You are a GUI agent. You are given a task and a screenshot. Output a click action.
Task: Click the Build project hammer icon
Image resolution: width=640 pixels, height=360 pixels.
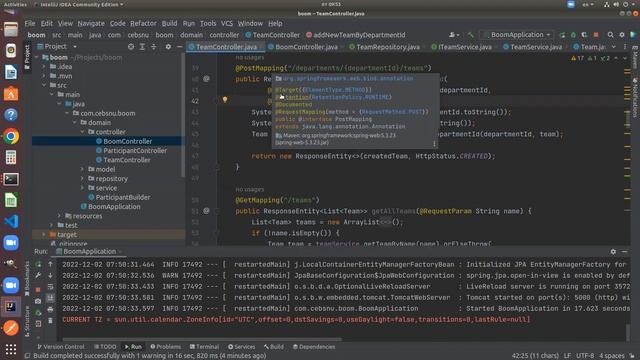(x=471, y=35)
